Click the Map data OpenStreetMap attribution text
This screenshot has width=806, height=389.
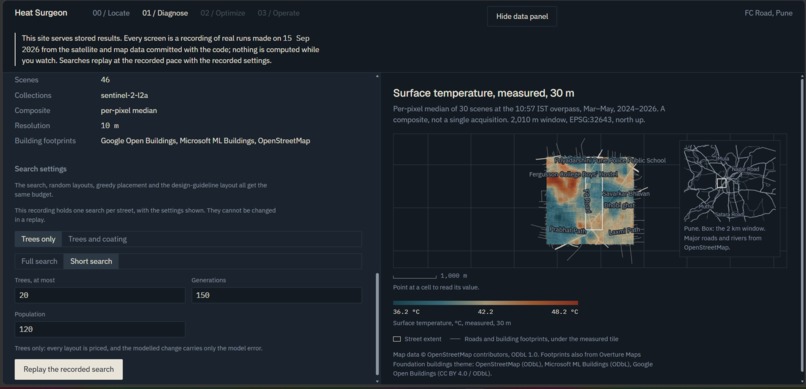(x=523, y=364)
